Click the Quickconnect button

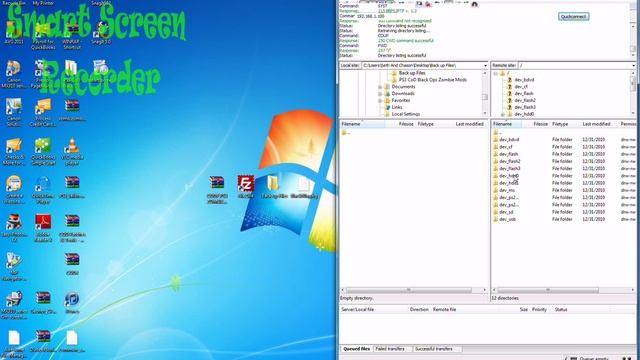pos(573,17)
